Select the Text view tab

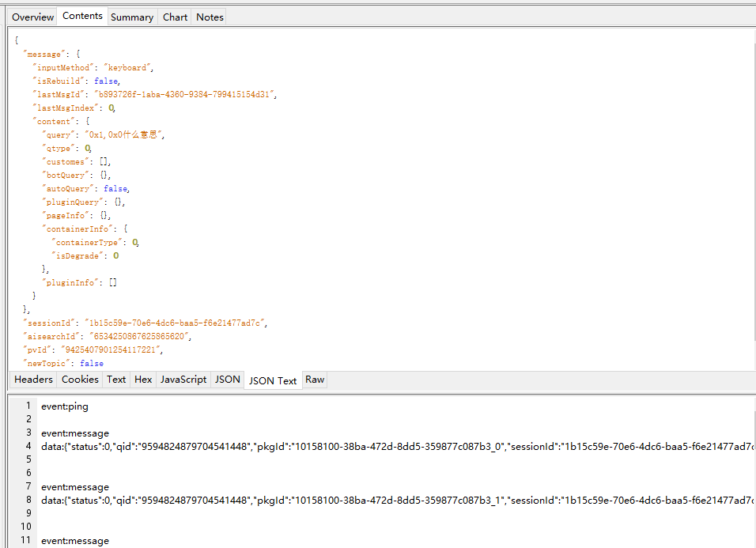(116, 380)
